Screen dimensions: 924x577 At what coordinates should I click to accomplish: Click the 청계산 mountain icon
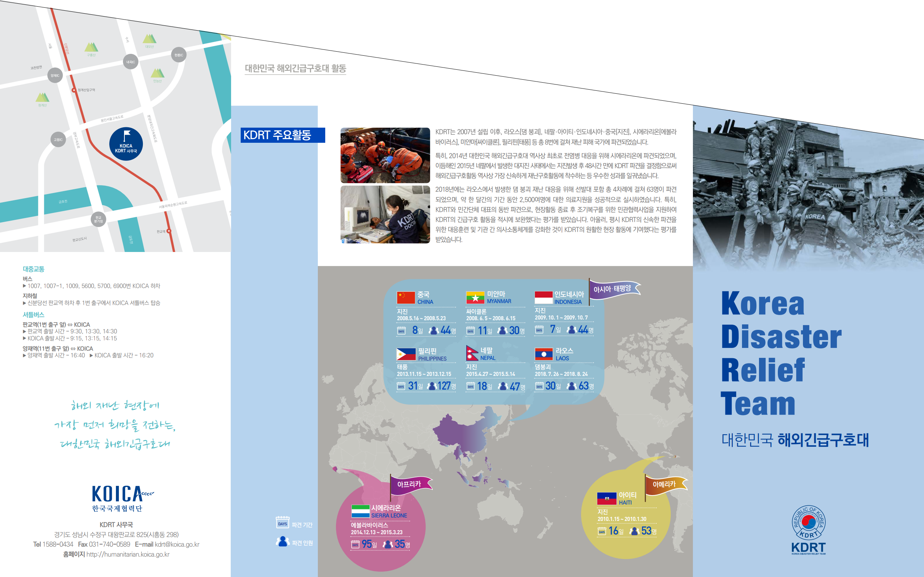coord(42,97)
